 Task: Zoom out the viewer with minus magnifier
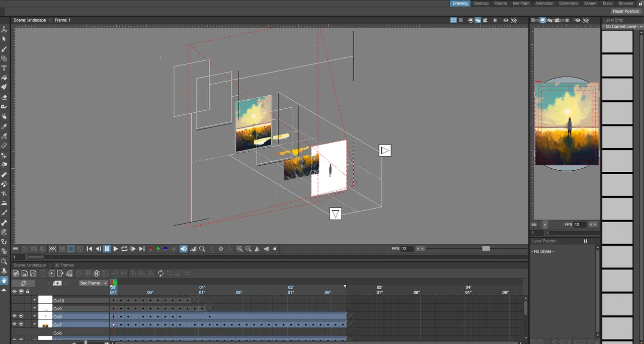click(x=249, y=249)
